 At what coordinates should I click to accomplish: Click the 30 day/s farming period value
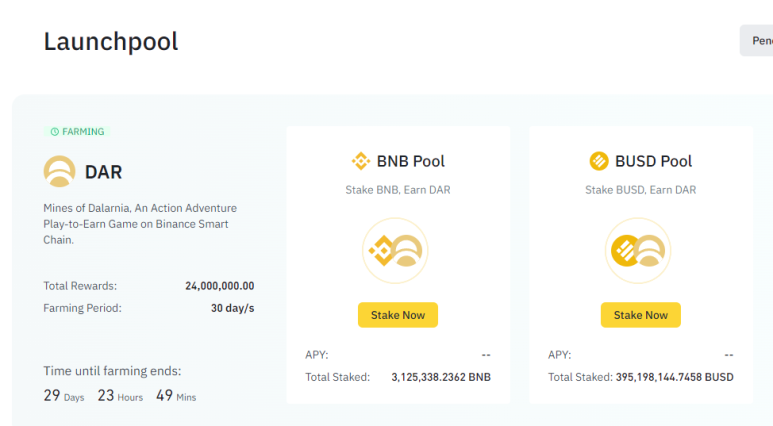tap(233, 308)
